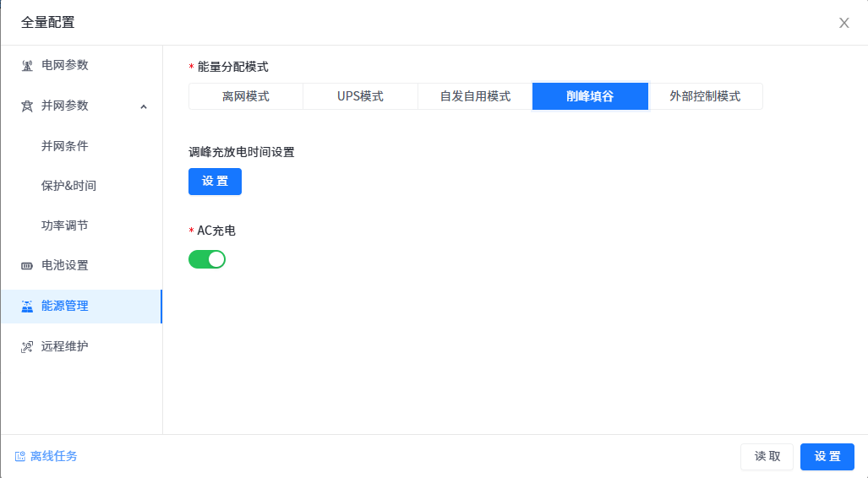Click the 电池设置 battery icon

(x=27, y=266)
